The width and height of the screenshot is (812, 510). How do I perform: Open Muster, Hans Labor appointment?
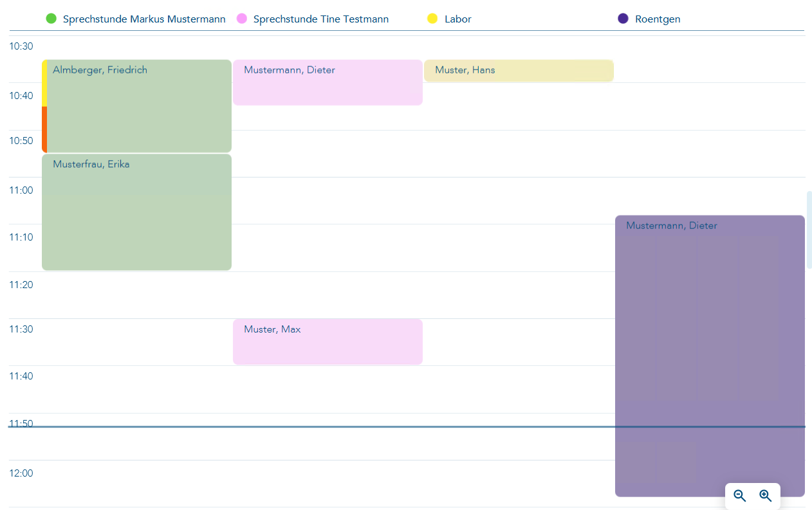tap(519, 71)
